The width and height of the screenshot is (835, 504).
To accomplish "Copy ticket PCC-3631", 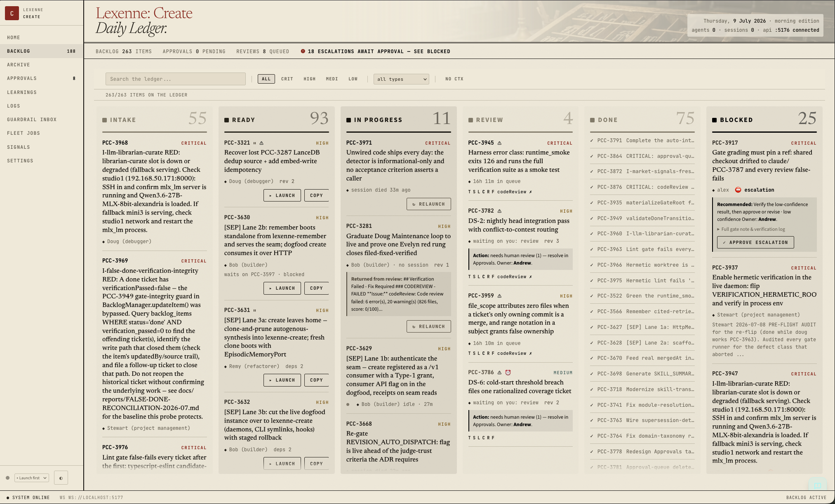I will 316,380.
